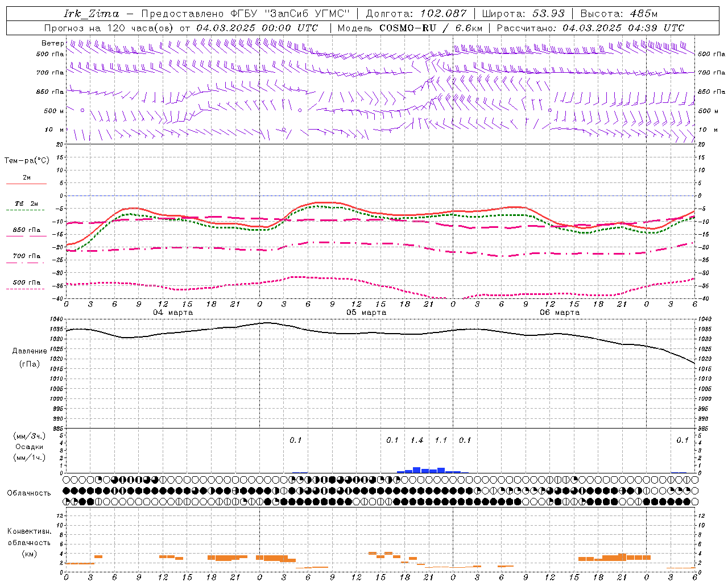This screenshot has width=728, height=582.
Task: Click the forecast header "Прогноз на 120 часа(ов)"
Action: point(109,28)
